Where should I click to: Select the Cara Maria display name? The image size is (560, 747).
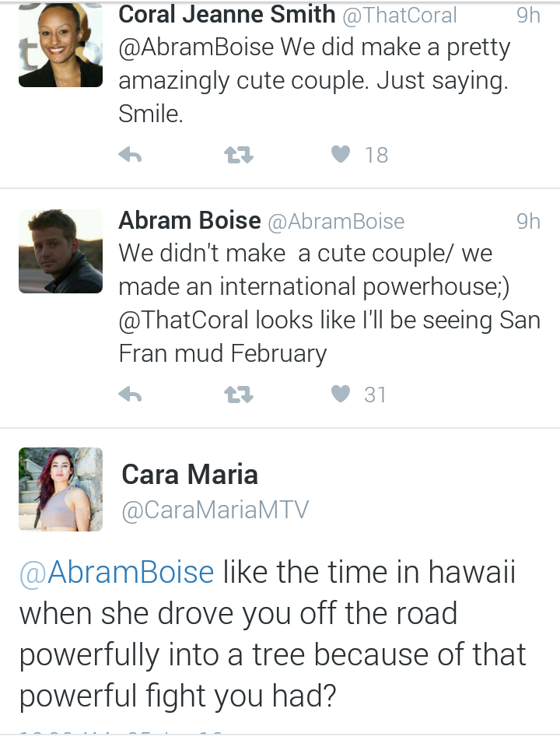190,475
